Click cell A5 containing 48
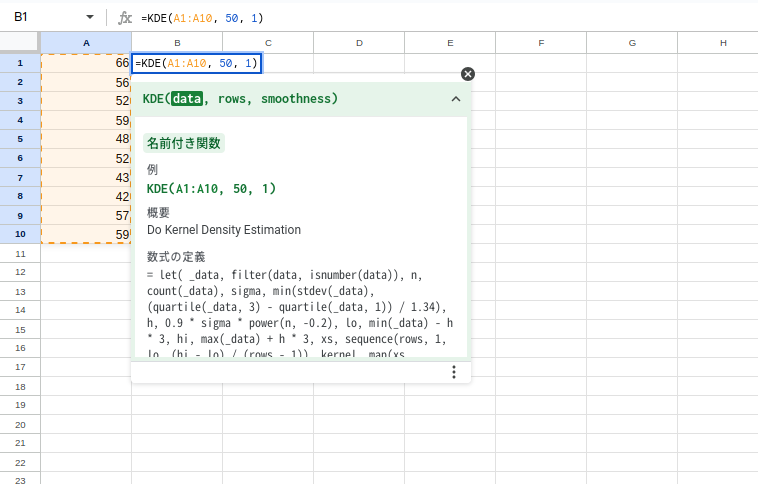 click(x=86, y=139)
